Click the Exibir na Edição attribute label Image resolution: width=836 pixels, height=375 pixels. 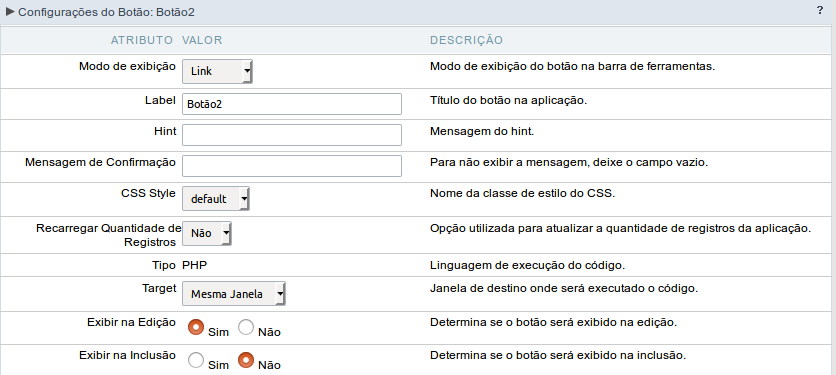click(131, 322)
